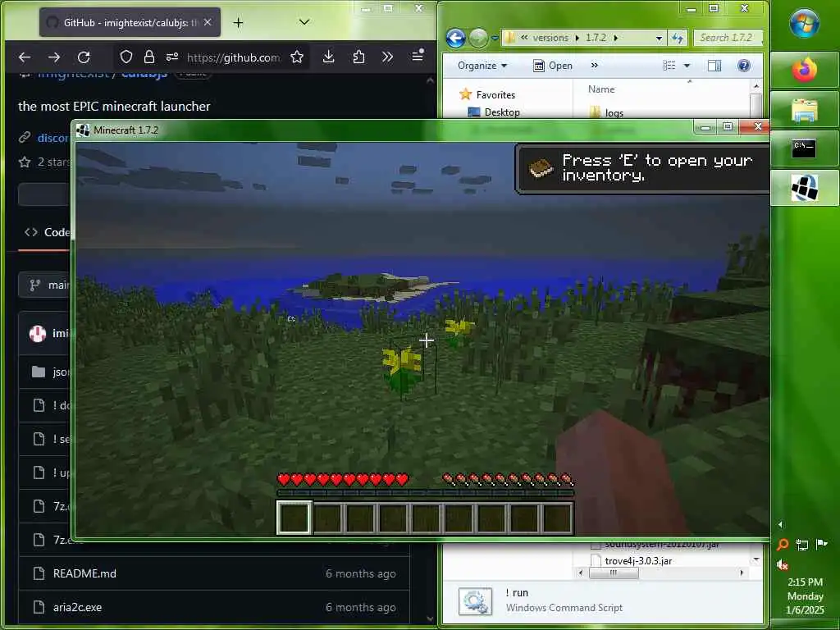Open Explorer help icon
Viewport: 840px width, 630px height.
click(x=743, y=66)
